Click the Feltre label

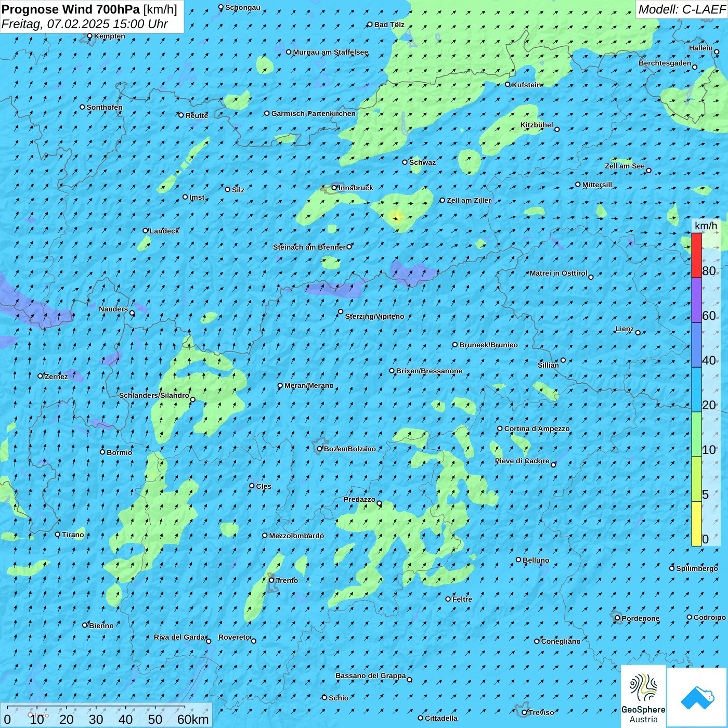[x=462, y=599]
